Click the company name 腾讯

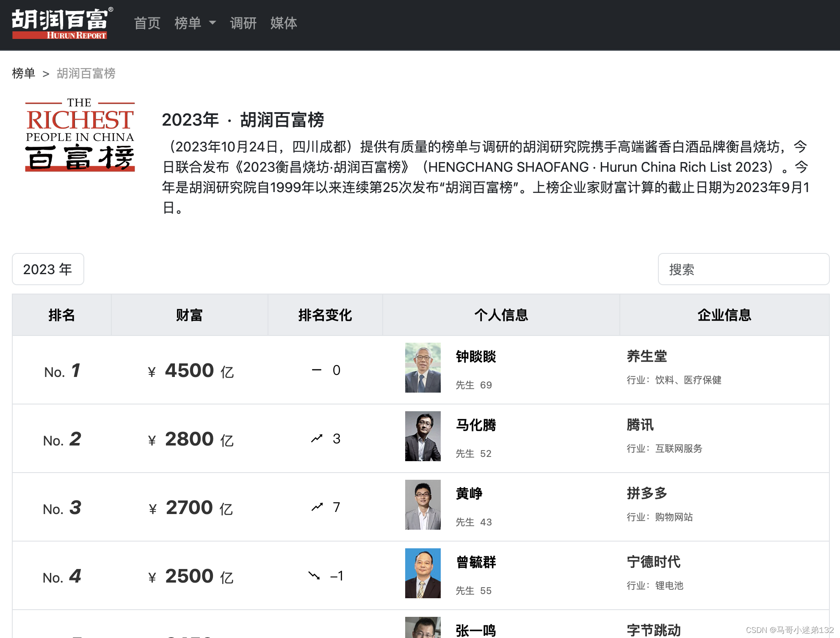coord(640,425)
